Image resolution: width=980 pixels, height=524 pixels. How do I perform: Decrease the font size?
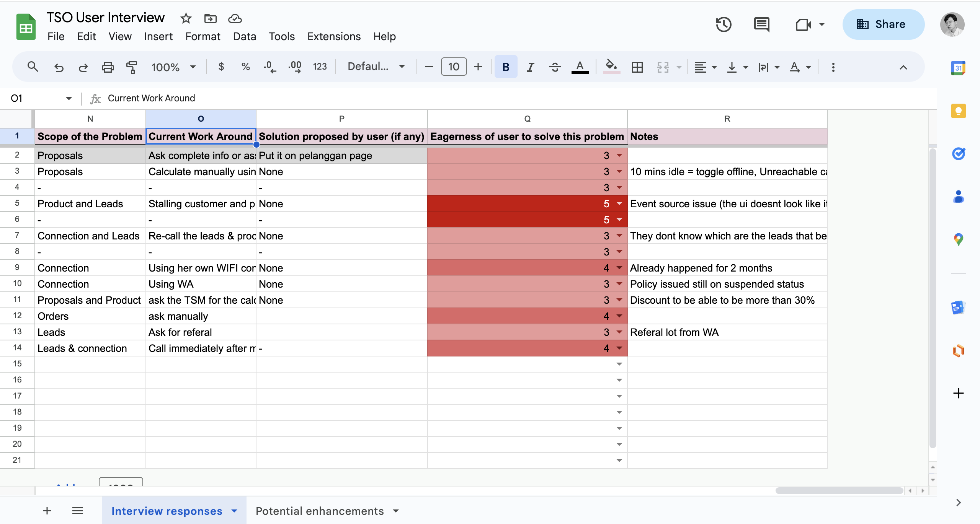coord(429,67)
